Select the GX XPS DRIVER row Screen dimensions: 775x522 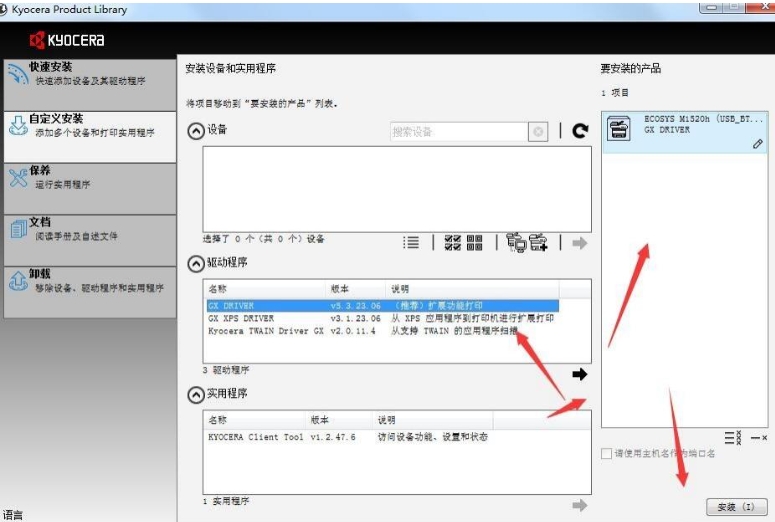383,318
